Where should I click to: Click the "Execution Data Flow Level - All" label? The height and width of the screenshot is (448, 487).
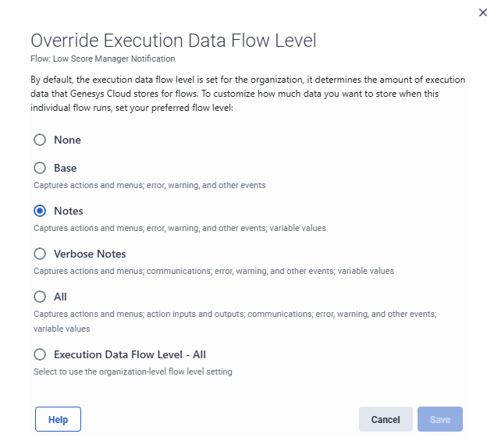pyautogui.click(x=130, y=354)
